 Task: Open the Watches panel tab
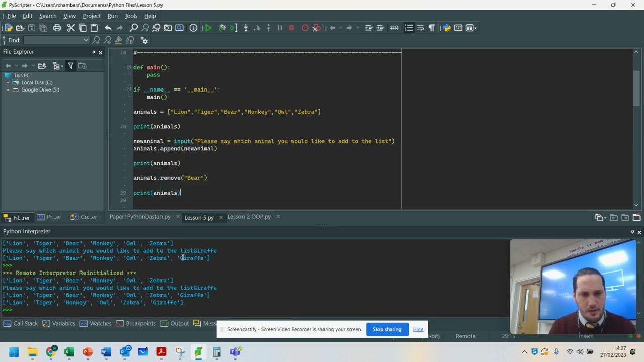(x=96, y=323)
